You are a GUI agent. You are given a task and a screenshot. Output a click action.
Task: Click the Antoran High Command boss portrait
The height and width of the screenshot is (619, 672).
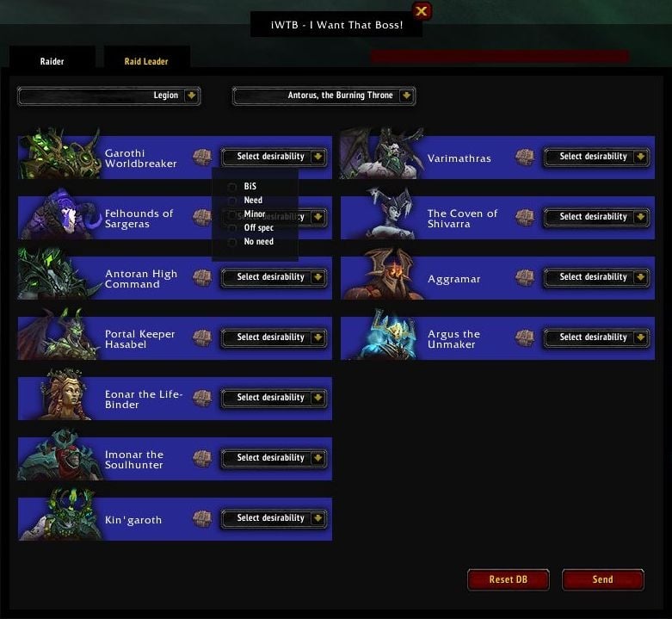59,275
